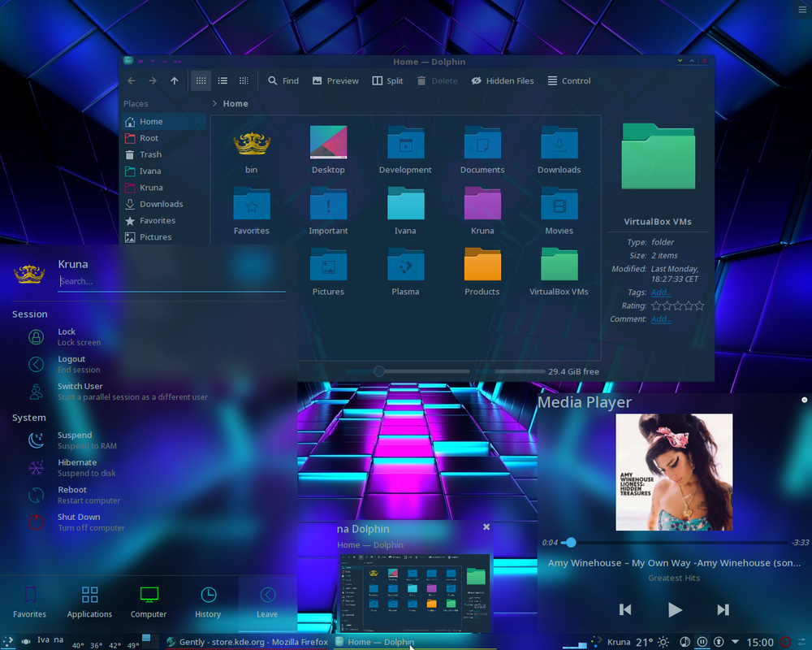The height and width of the screenshot is (650, 812).
Task: Skip to previous track in Media Player
Action: [x=625, y=609]
